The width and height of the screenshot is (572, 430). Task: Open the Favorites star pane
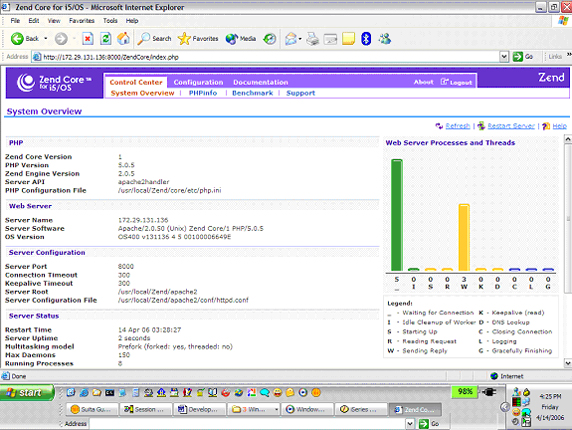pos(198,39)
